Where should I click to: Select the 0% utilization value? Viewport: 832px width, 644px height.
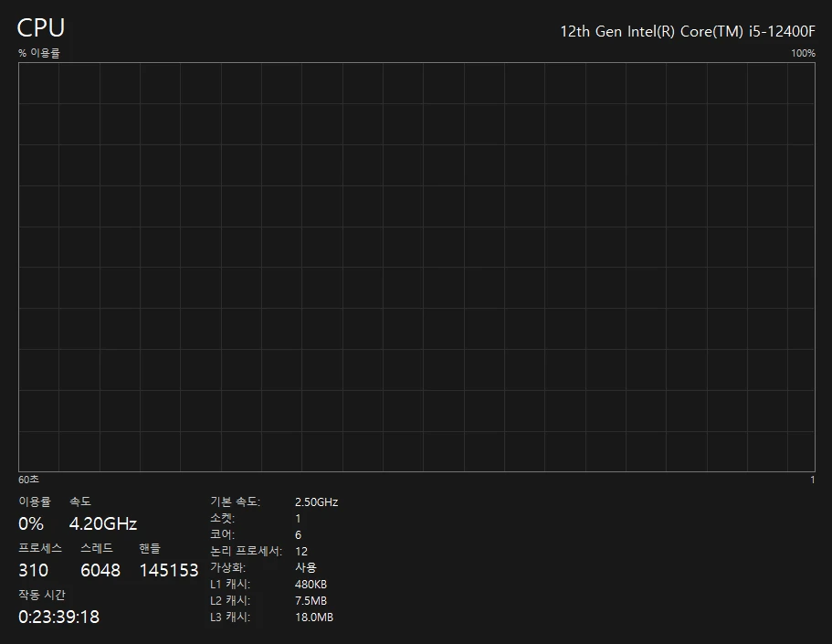tap(31, 524)
